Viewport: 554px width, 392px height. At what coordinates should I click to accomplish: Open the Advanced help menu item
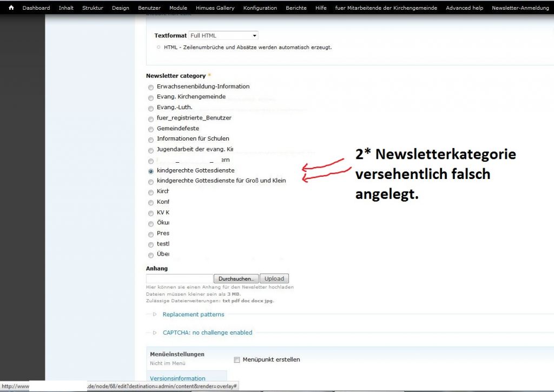(x=464, y=8)
